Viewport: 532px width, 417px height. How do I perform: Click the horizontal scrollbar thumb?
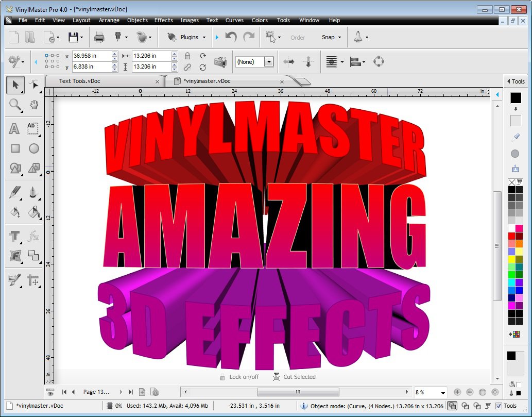click(298, 392)
